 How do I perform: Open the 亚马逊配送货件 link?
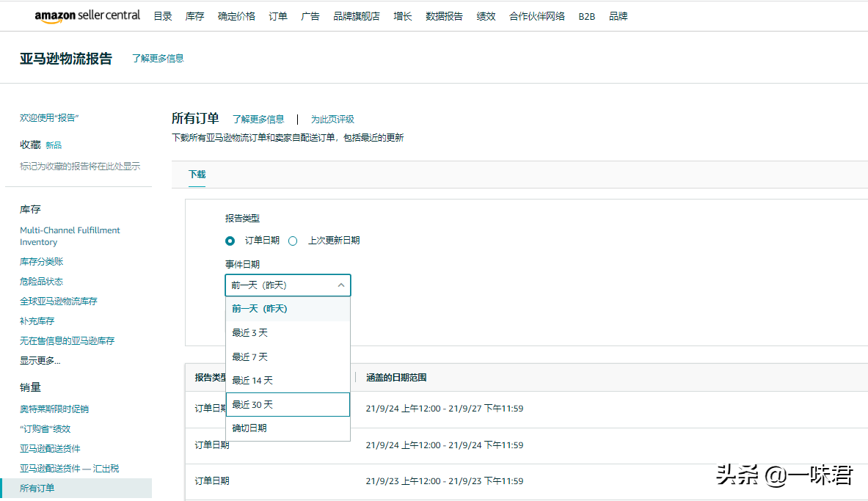pyautogui.click(x=50, y=448)
